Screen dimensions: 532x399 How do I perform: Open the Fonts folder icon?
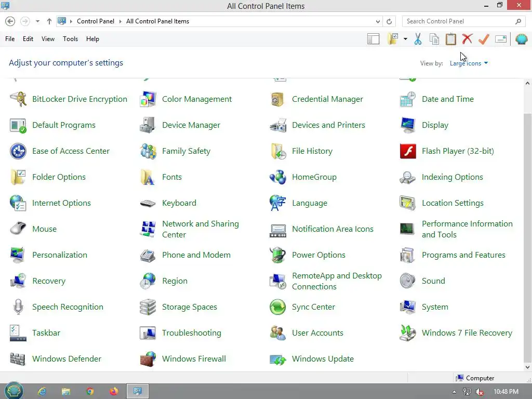click(x=148, y=177)
